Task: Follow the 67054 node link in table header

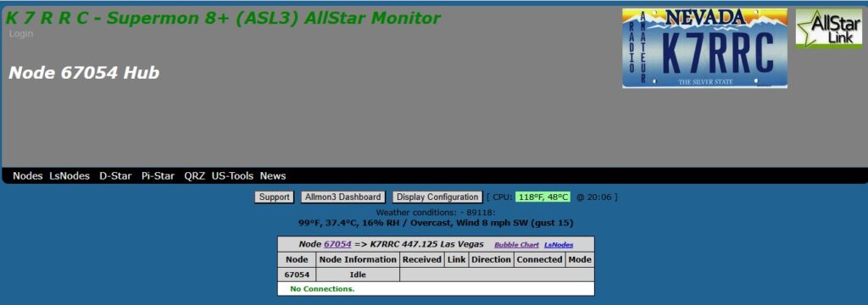Action: click(337, 244)
